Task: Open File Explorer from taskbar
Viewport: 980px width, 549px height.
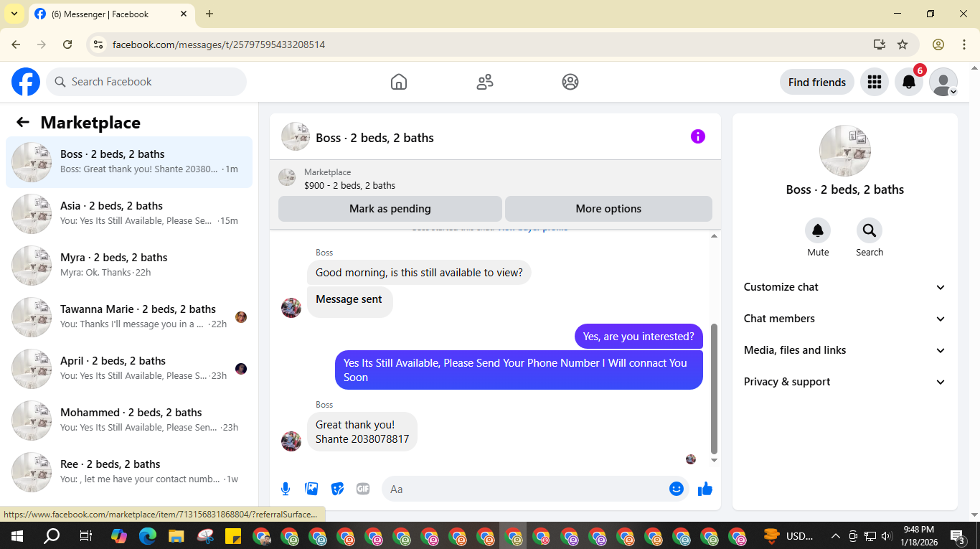Action: tap(176, 536)
